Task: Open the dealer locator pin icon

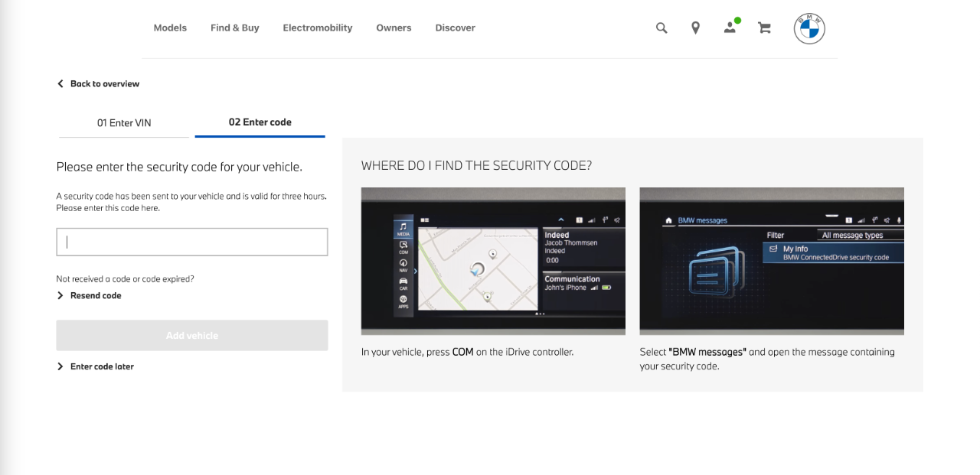Action: (695, 28)
